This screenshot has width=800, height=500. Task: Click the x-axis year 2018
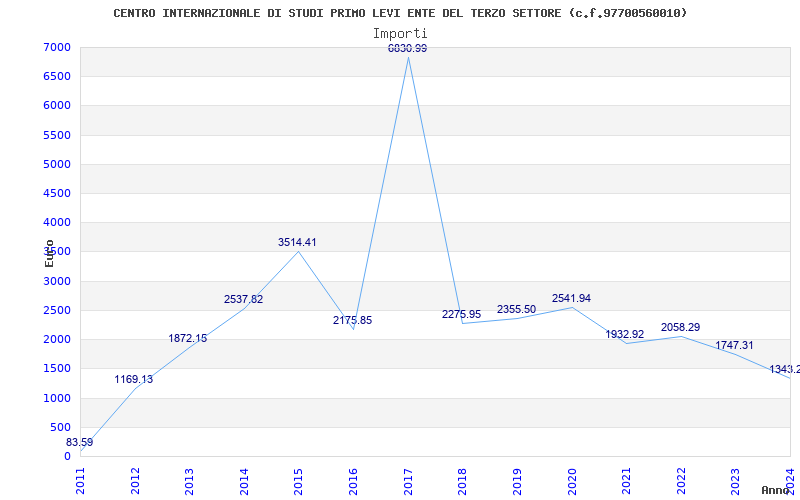[462, 482]
